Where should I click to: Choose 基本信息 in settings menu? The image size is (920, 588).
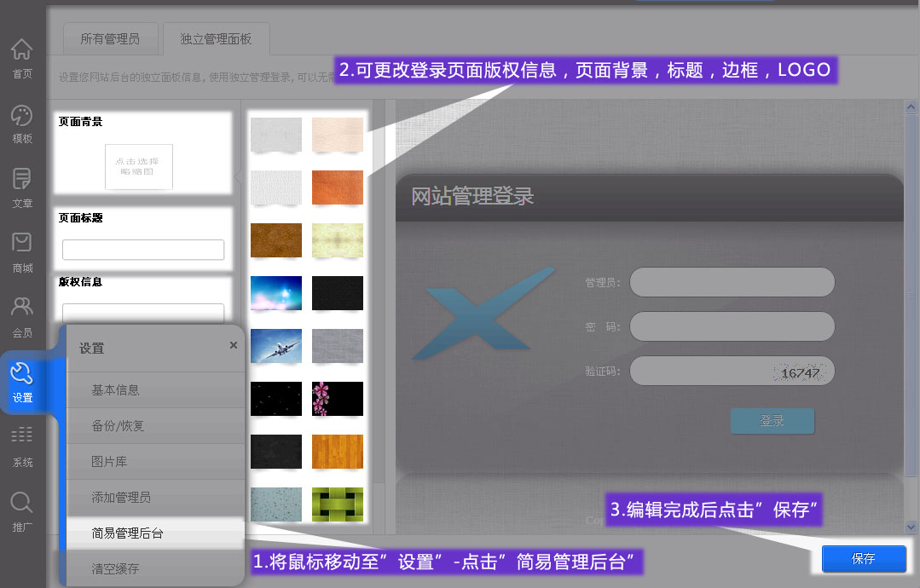click(115, 390)
